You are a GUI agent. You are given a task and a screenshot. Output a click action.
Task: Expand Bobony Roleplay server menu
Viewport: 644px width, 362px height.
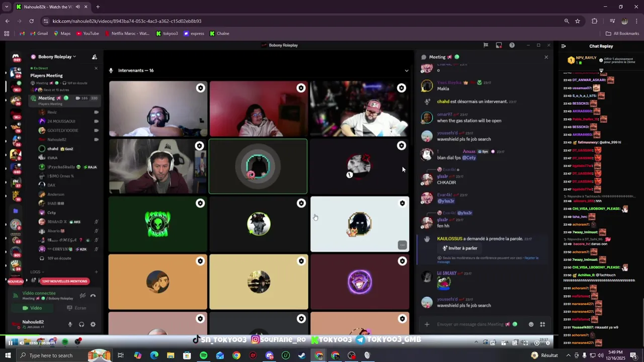click(53, 57)
